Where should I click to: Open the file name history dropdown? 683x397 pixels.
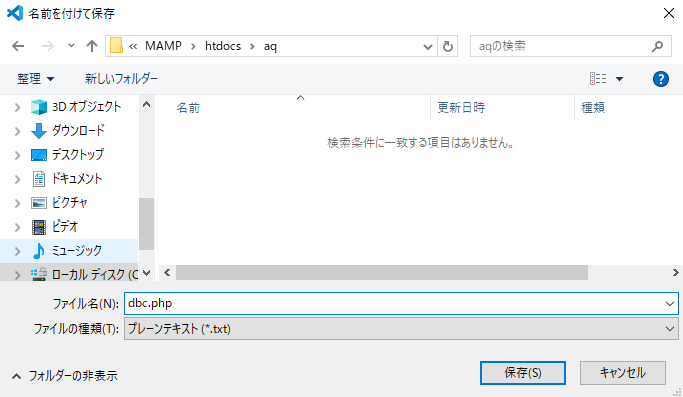[x=669, y=303]
